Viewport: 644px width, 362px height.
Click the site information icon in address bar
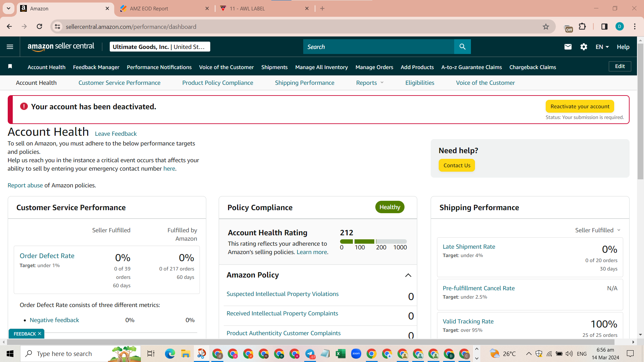pyautogui.click(x=57, y=26)
